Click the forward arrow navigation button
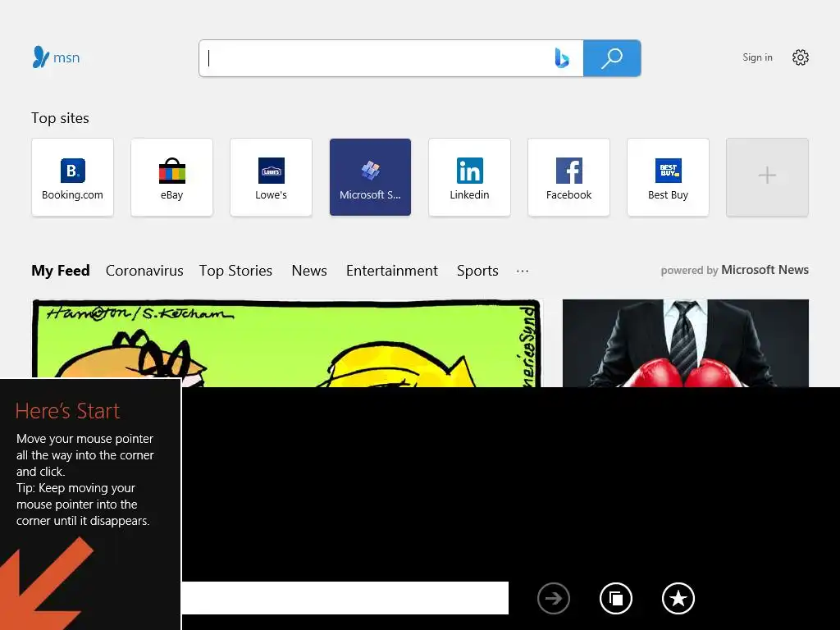The height and width of the screenshot is (630, 840). (554, 598)
